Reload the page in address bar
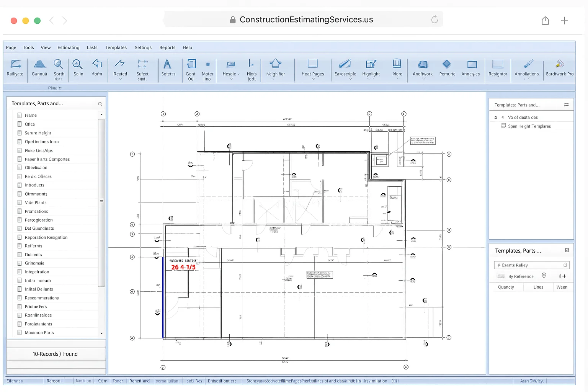Viewport: 588px width, 392px height. (434, 20)
